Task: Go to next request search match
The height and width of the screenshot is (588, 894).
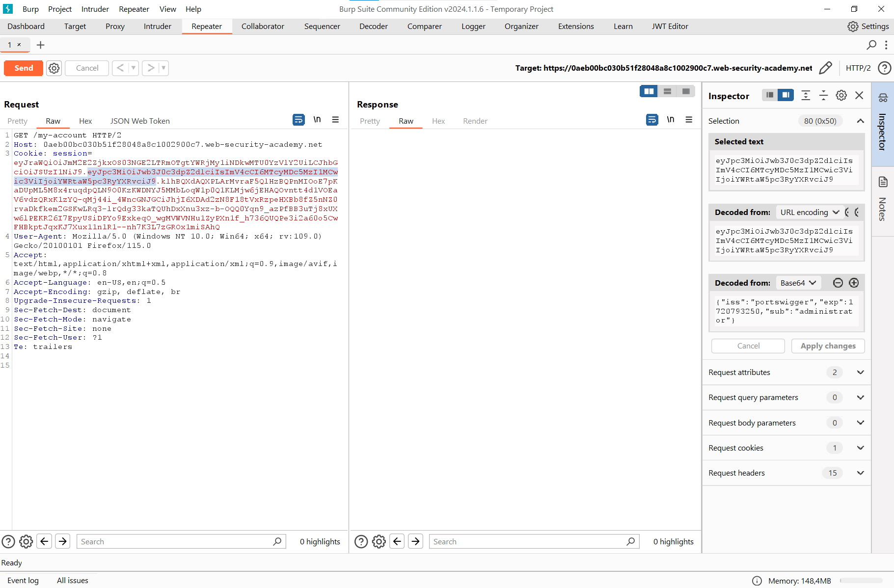Action: [63, 541]
